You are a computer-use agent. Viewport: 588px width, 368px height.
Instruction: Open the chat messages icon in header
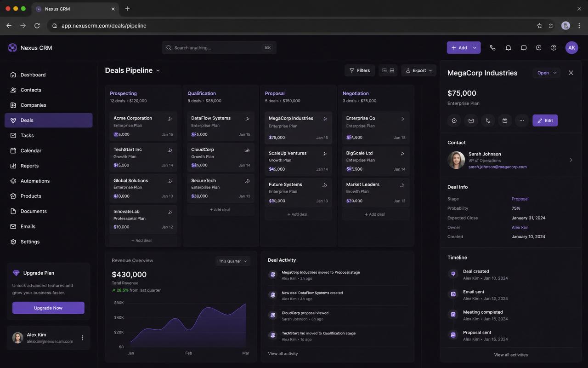[x=524, y=48]
